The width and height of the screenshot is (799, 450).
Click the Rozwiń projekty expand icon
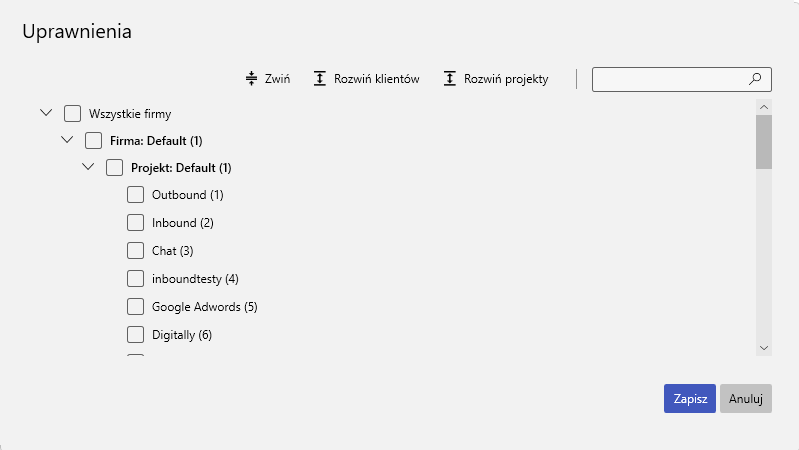pos(450,79)
